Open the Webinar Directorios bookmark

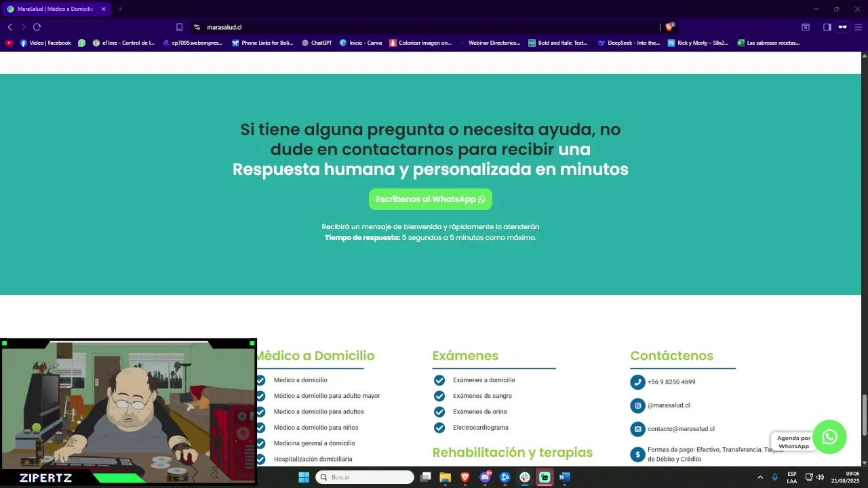click(490, 43)
